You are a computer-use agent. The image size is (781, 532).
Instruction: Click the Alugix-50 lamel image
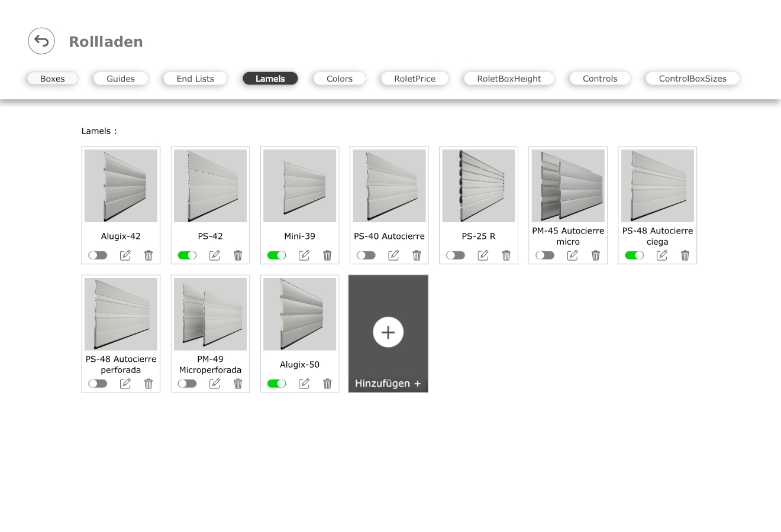(299, 314)
